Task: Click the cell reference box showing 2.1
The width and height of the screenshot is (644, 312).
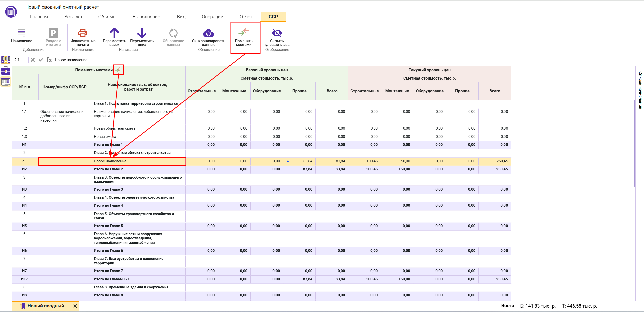Action: [x=21, y=60]
